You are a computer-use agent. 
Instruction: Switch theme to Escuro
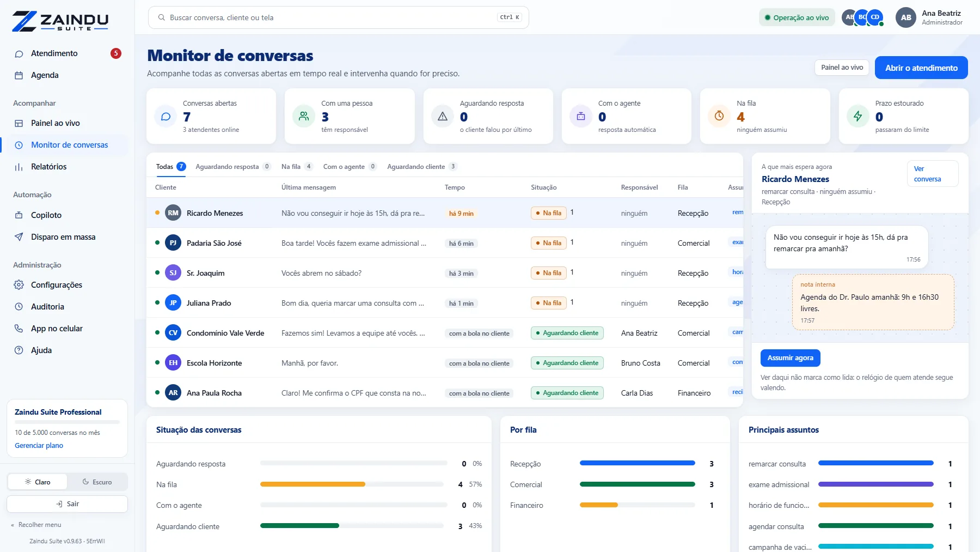(97, 482)
